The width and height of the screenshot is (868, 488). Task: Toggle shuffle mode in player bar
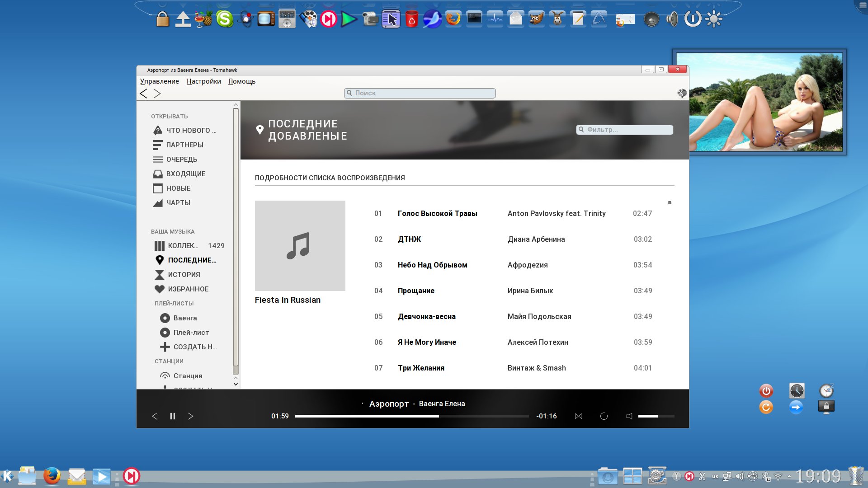point(578,416)
